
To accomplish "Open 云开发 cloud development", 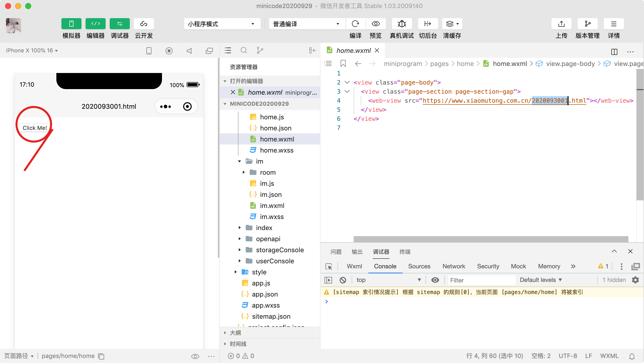I will (144, 24).
